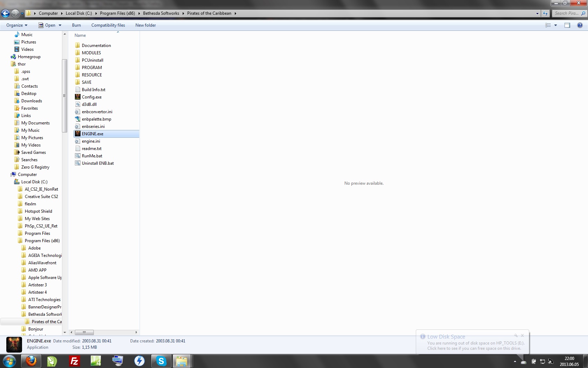This screenshot has width=588, height=368.
Task: Select Homegroup in the navigation pane
Action: [x=29, y=57]
